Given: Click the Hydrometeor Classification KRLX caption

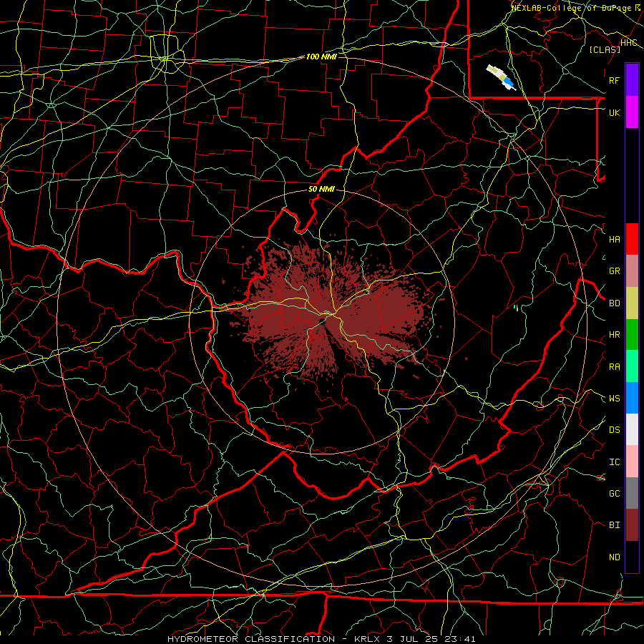Looking at the screenshot, I should pyautogui.click(x=321, y=639).
